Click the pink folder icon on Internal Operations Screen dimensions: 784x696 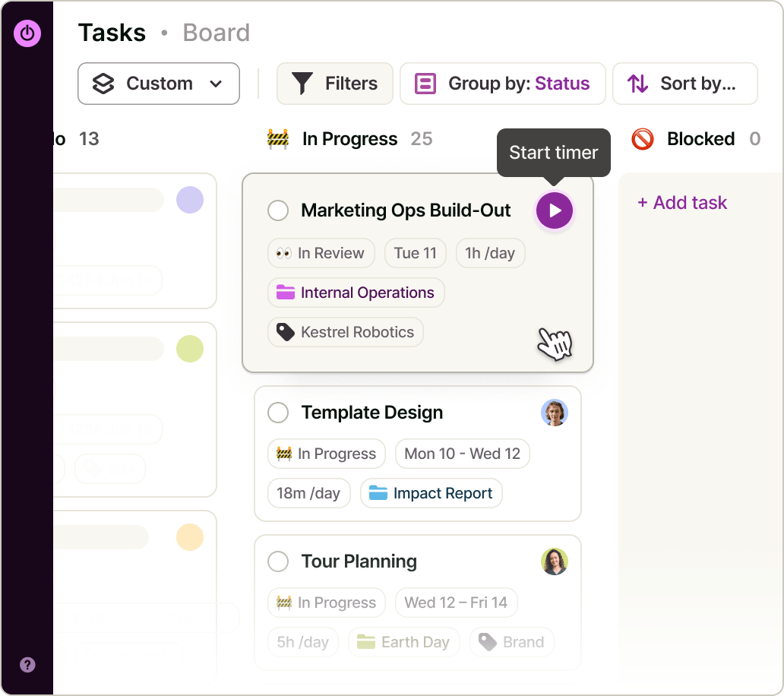pos(286,292)
